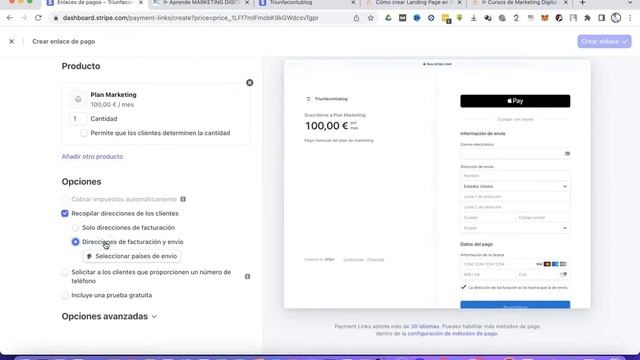
Task: Switch to Aprende MARKETING DIGITAL tab
Action: point(200,2)
